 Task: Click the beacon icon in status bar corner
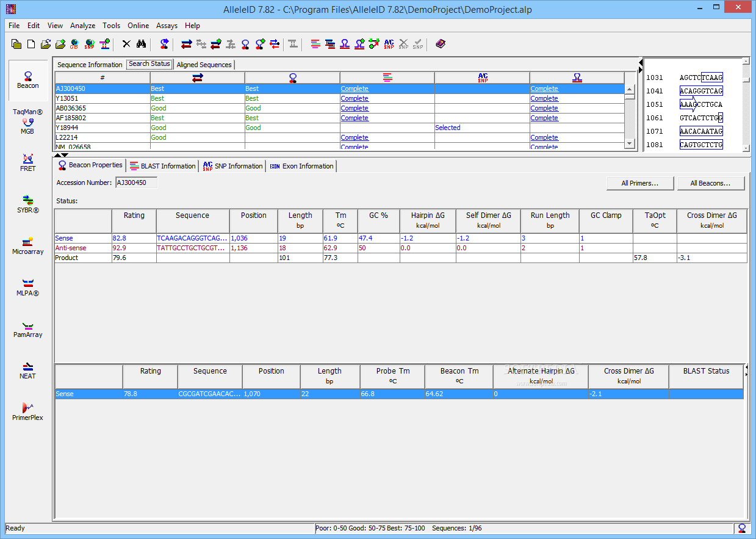pyautogui.click(x=742, y=528)
